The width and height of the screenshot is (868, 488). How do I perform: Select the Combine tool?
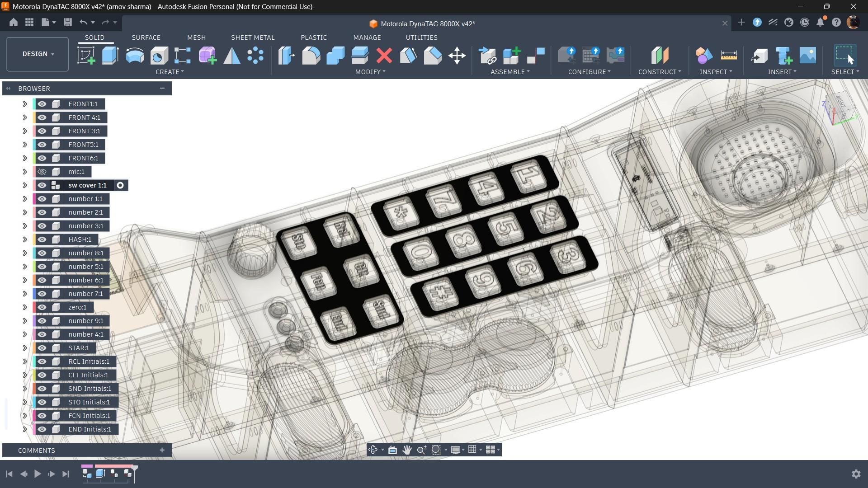pos(335,56)
